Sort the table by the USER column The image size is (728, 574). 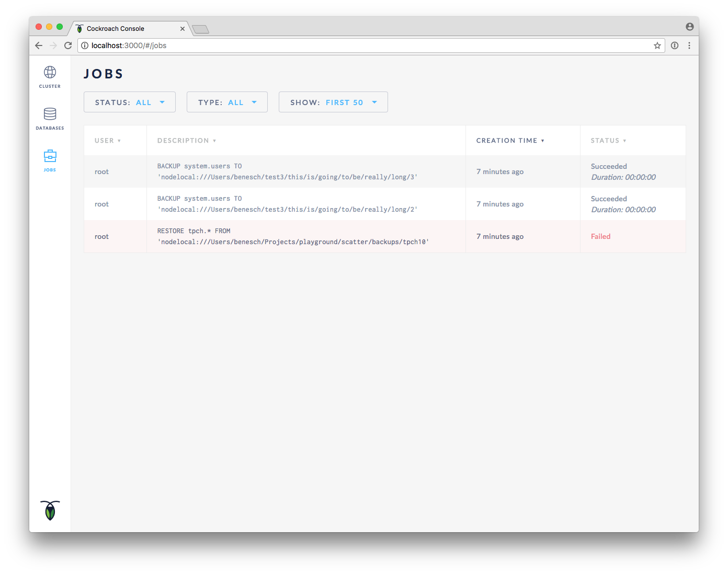[x=107, y=140]
